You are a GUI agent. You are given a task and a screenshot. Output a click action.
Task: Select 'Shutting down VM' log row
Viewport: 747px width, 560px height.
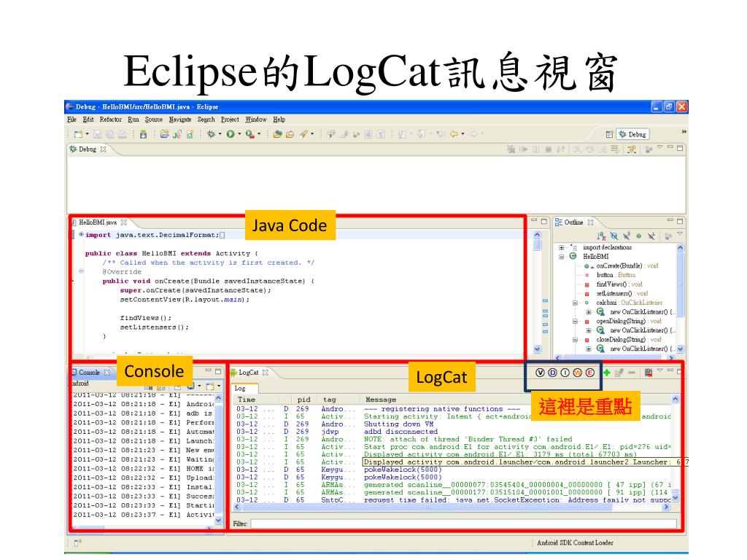pyautogui.click(x=452, y=424)
